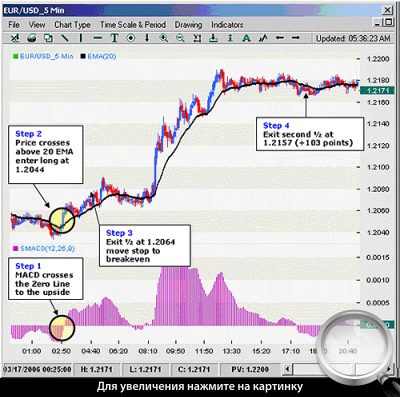This screenshot has width=400, height=397.
Task: Open the Indicators menu
Action: pyautogui.click(x=227, y=25)
